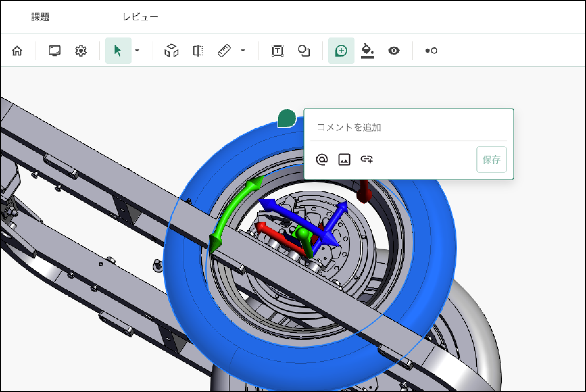Select the arrow pointer selection tool
Image resolution: width=586 pixels, height=392 pixels.
[x=118, y=51]
